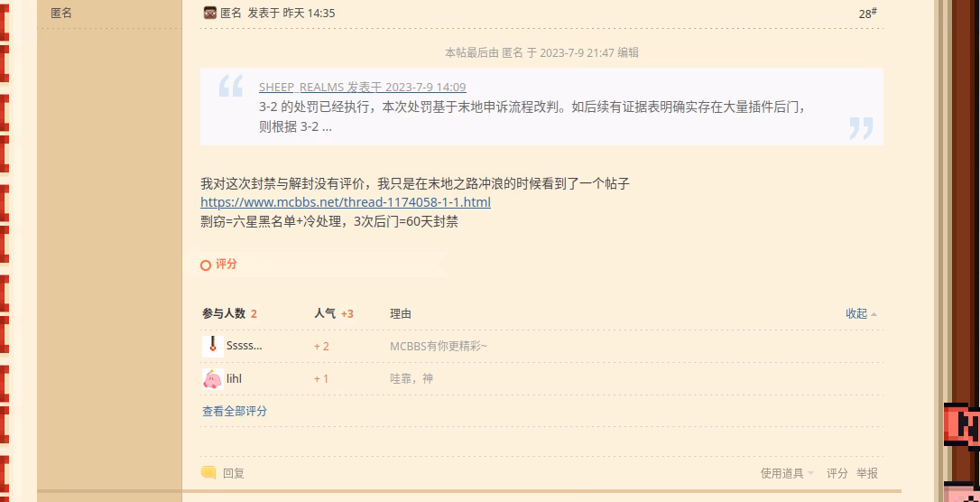
Task: Click 评分 in the post footer
Action: (x=837, y=473)
